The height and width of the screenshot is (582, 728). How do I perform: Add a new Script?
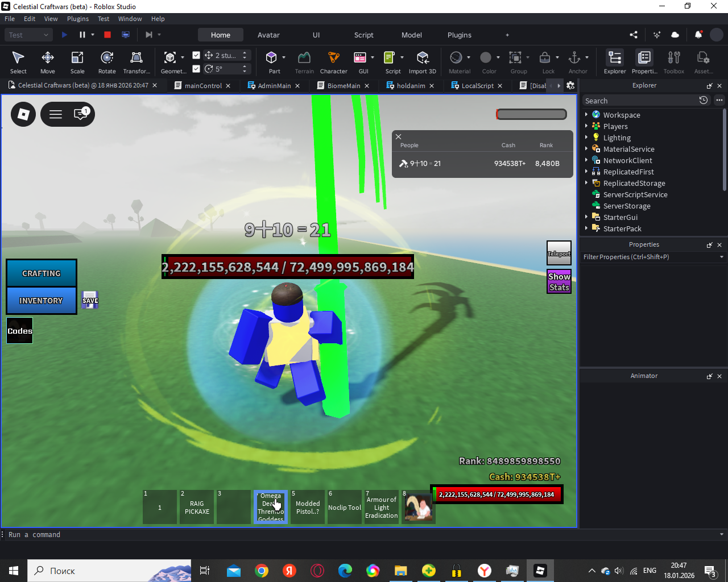pyautogui.click(x=390, y=62)
